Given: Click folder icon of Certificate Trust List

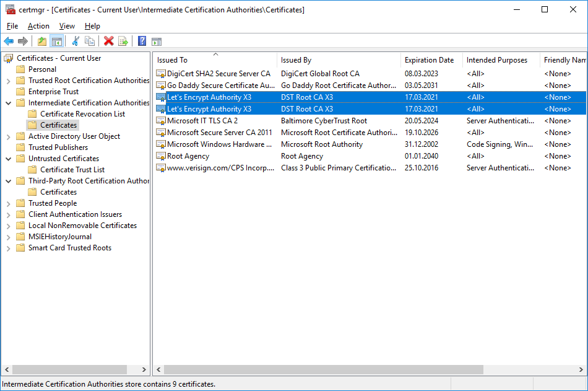Looking at the screenshot, I should [x=33, y=170].
